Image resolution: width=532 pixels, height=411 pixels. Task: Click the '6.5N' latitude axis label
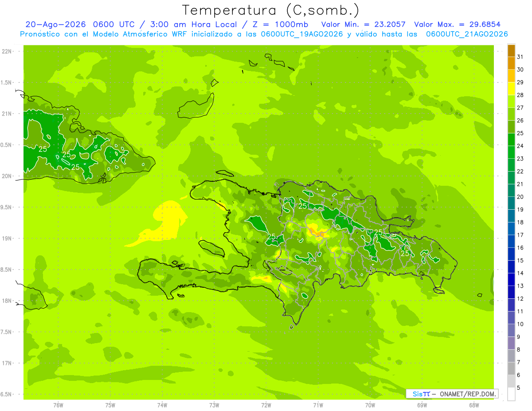[x=7, y=394]
